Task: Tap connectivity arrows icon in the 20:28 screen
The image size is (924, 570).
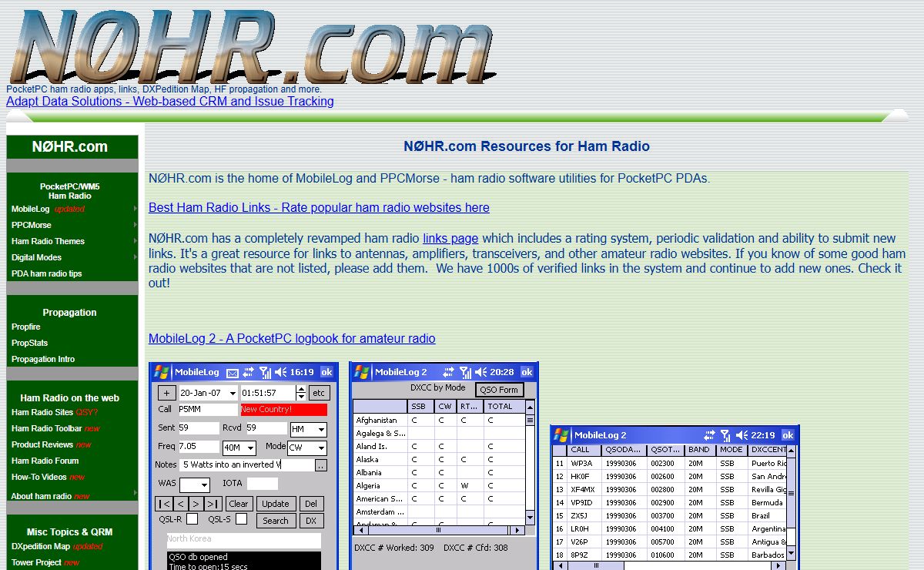Action: pos(448,372)
